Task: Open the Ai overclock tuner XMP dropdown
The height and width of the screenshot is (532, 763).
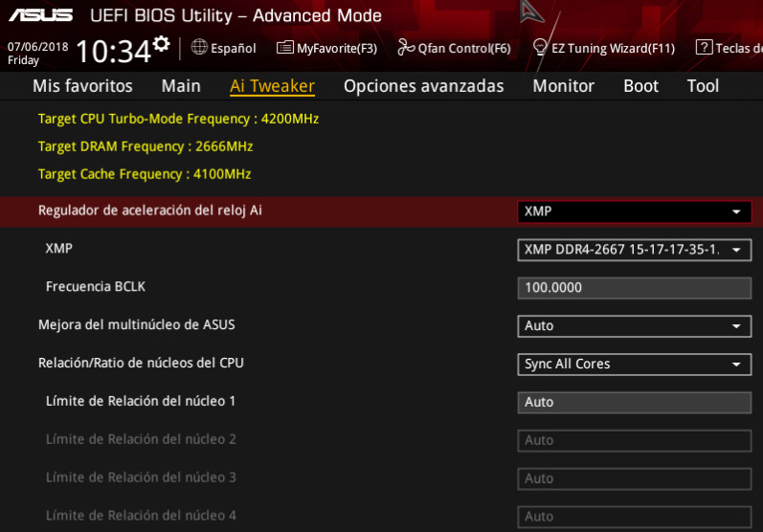Action: (x=634, y=211)
